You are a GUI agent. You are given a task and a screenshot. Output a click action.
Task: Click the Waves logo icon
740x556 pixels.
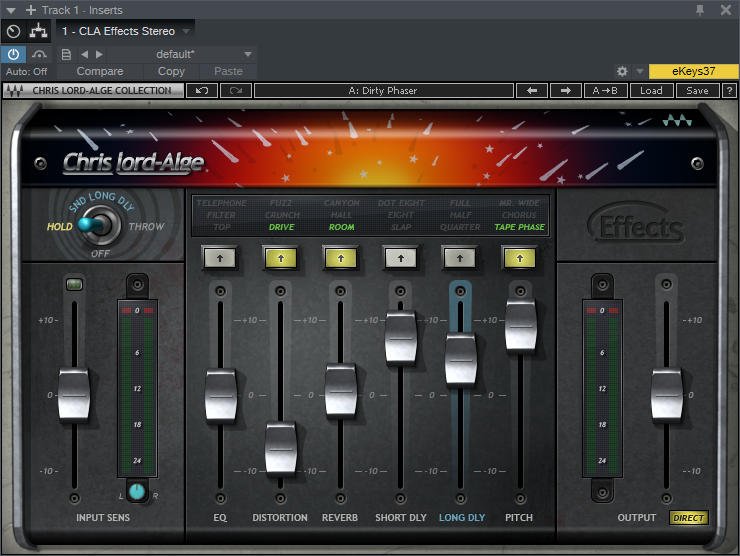[x=677, y=120]
